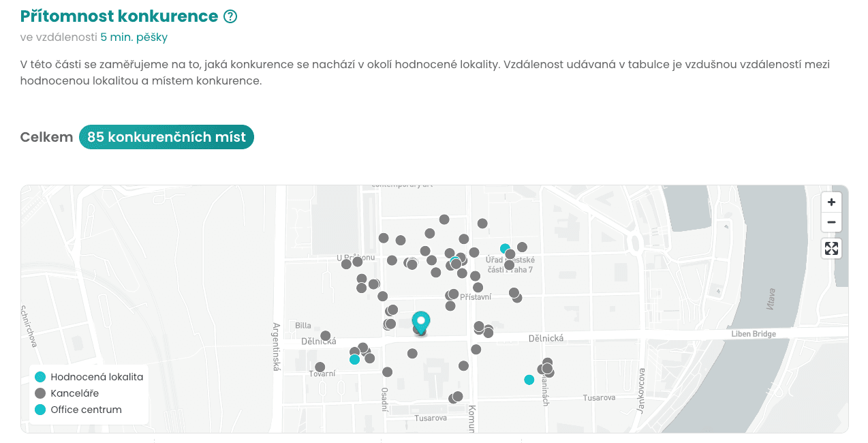Change the '5 min. pěšky' distance setting
The image size is (868, 443).
point(134,37)
